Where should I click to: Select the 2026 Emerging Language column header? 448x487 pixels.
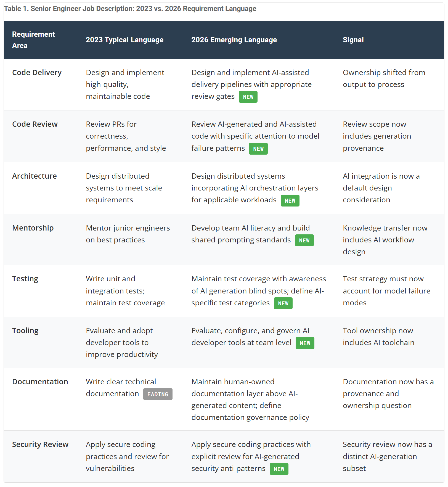(x=234, y=40)
